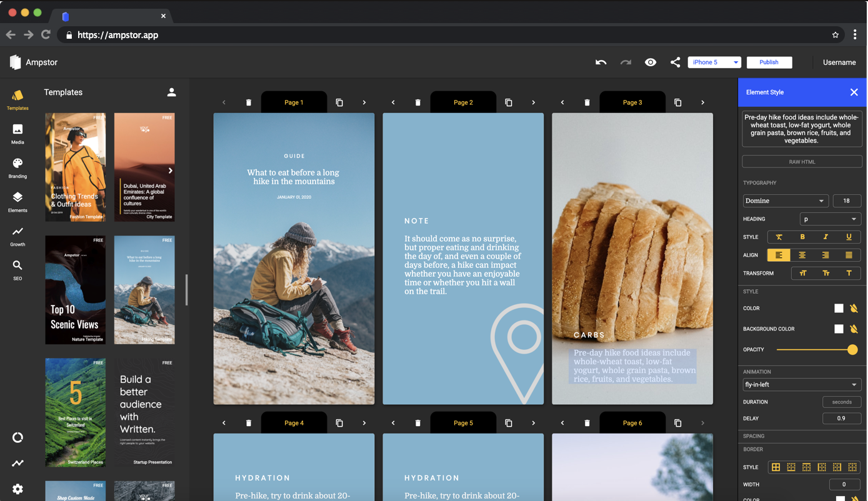Open the SEO search panel
This screenshot has height=501, width=868.
(x=17, y=269)
